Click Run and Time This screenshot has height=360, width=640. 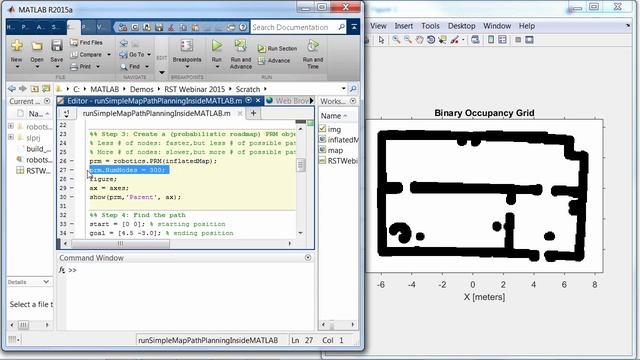click(313, 54)
